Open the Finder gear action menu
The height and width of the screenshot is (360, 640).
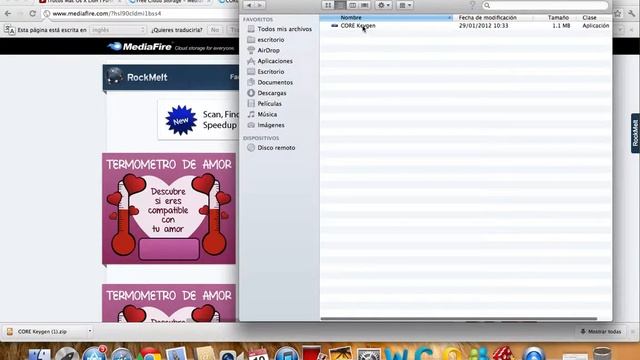tap(383, 5)
